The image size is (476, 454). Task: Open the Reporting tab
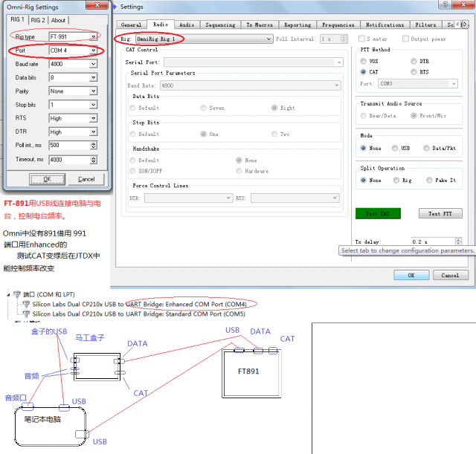point(297,25)
